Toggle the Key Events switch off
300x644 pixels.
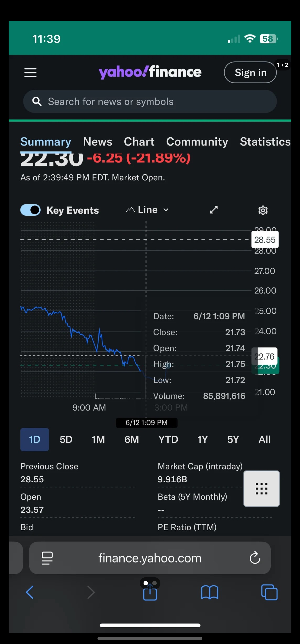[x=30, y=210]
